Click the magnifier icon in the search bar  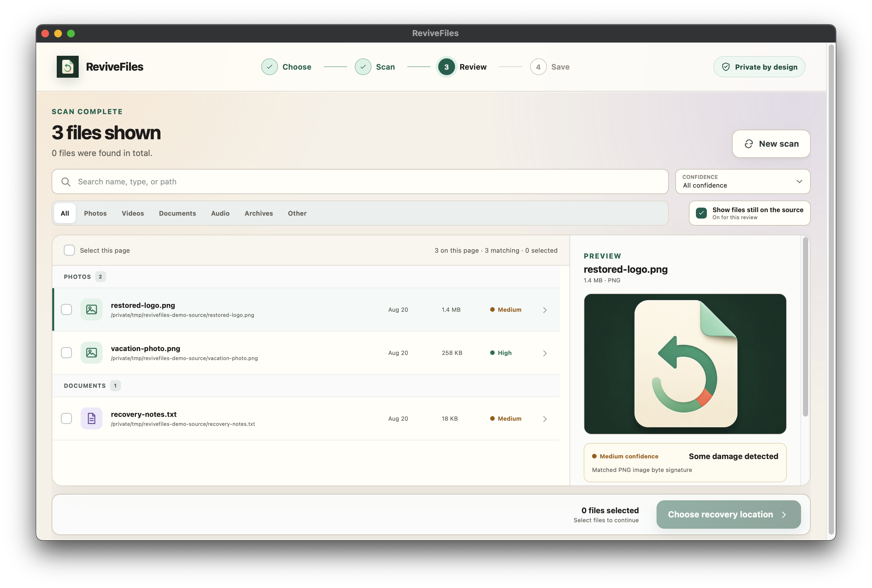coord(66,182)
